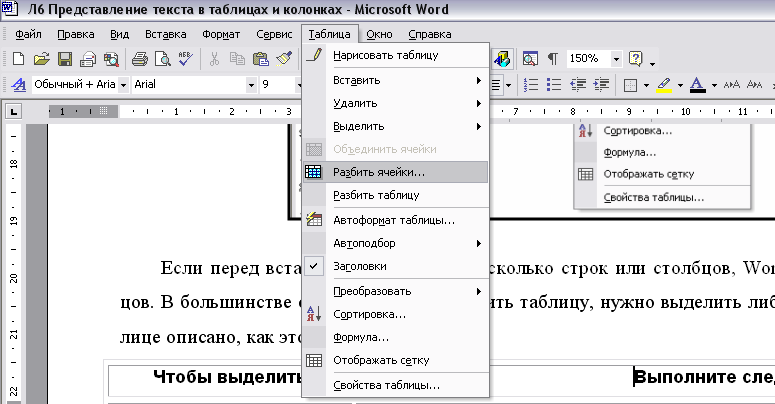Open the Arial font dropdown arrow
Image resolution: width=775 pixels, height=404 pixels.
[x=251, y=85]
